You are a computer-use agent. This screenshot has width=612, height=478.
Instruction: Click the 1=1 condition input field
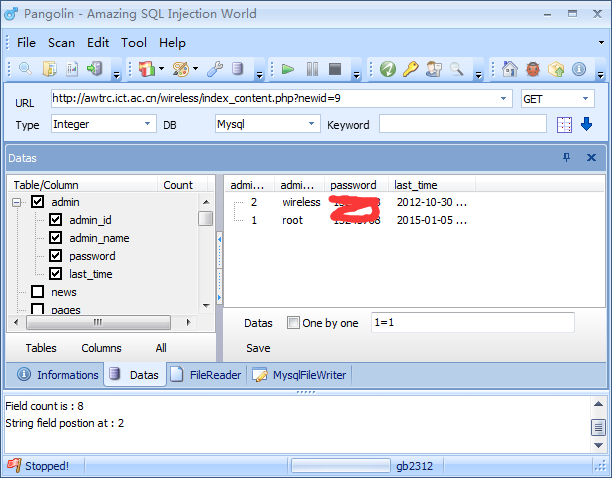473,323
